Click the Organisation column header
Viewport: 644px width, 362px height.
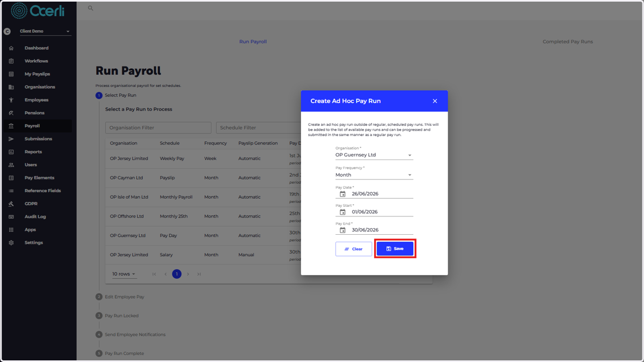click(123, 143)
